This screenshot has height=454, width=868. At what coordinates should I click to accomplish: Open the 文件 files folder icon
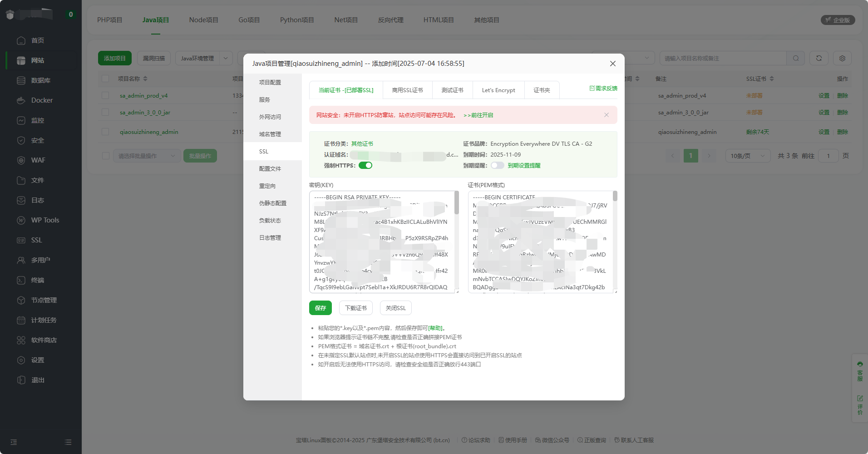tap(21, 180)
